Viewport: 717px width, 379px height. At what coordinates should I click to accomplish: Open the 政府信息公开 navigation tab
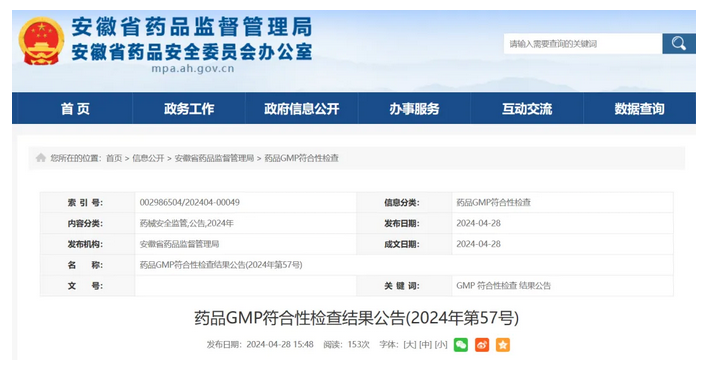(302, 108)
